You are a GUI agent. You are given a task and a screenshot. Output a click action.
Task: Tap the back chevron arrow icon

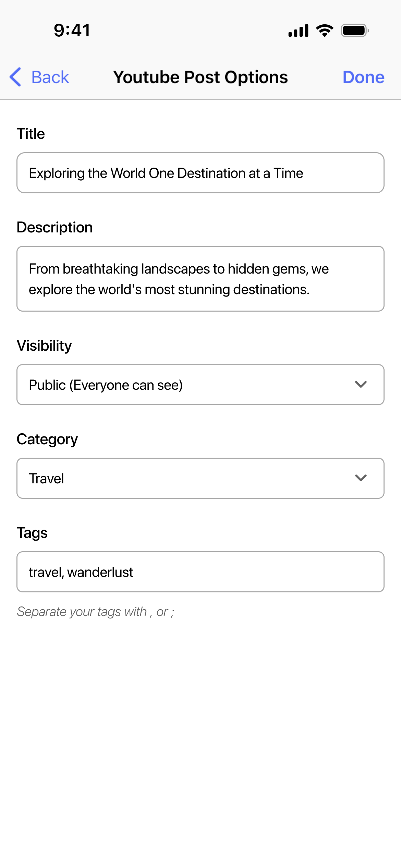[x=15, y=77]
